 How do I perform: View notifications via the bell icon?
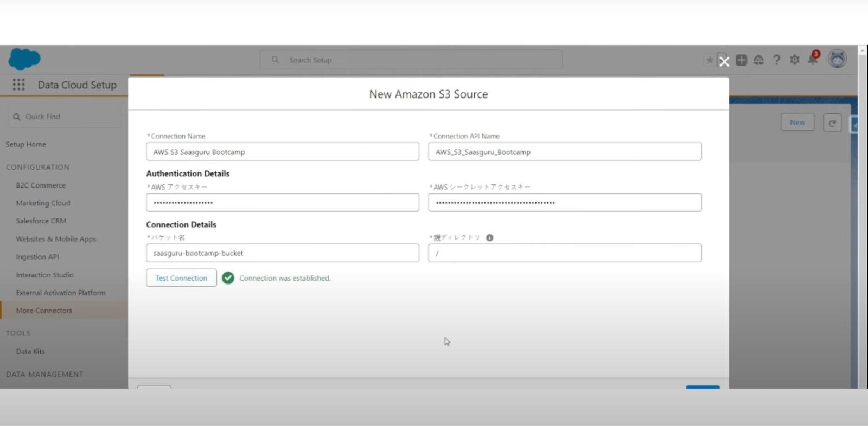[x=813, y=59]
